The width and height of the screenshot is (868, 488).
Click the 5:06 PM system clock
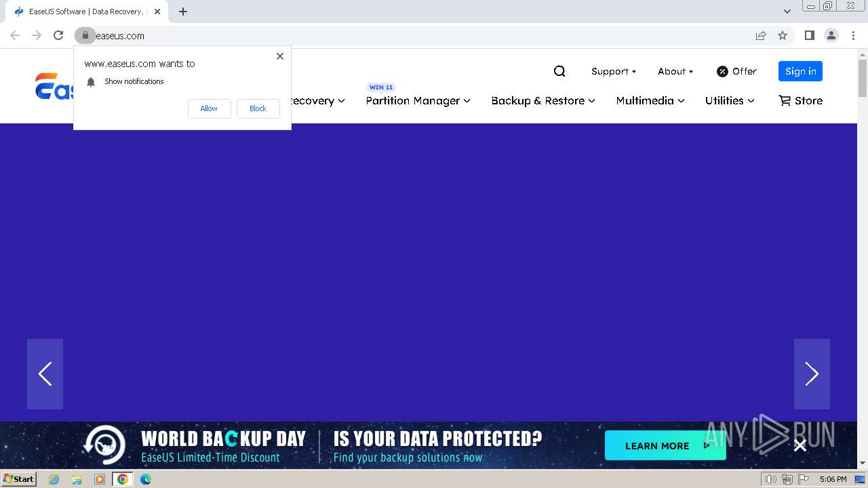(x=833, y=479)
